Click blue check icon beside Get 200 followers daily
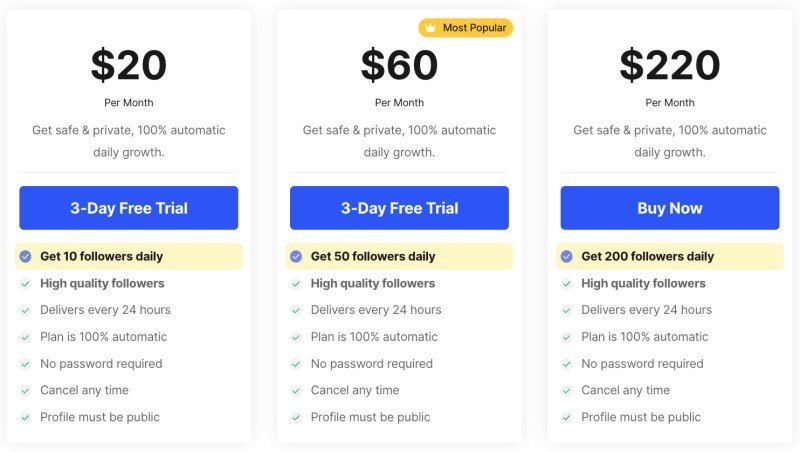 [x=566, y=256]
